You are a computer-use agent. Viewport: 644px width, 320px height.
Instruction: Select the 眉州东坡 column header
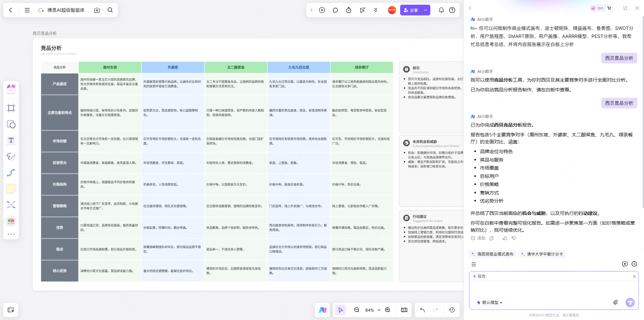(x=110, y=67)
